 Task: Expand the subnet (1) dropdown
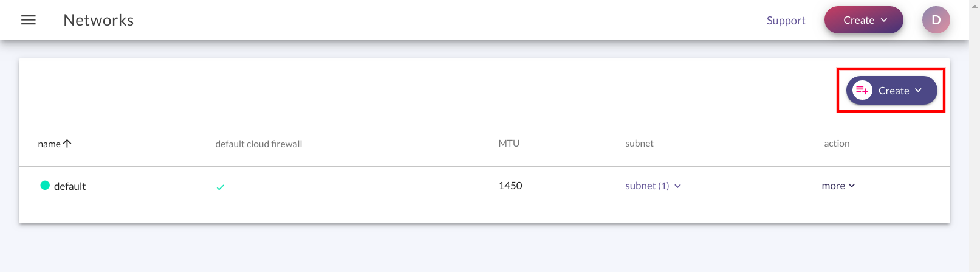[x=653, y=186]
